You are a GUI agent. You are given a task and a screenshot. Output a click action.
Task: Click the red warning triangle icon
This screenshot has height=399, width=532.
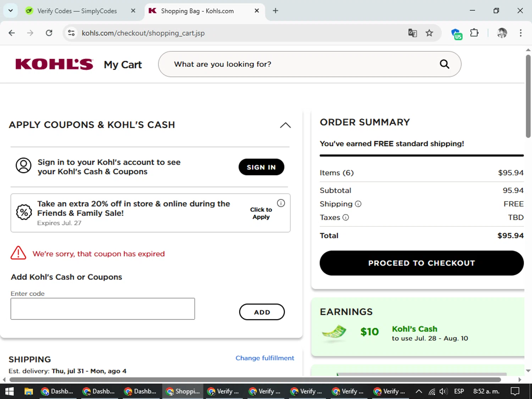(x=18, y=253)
